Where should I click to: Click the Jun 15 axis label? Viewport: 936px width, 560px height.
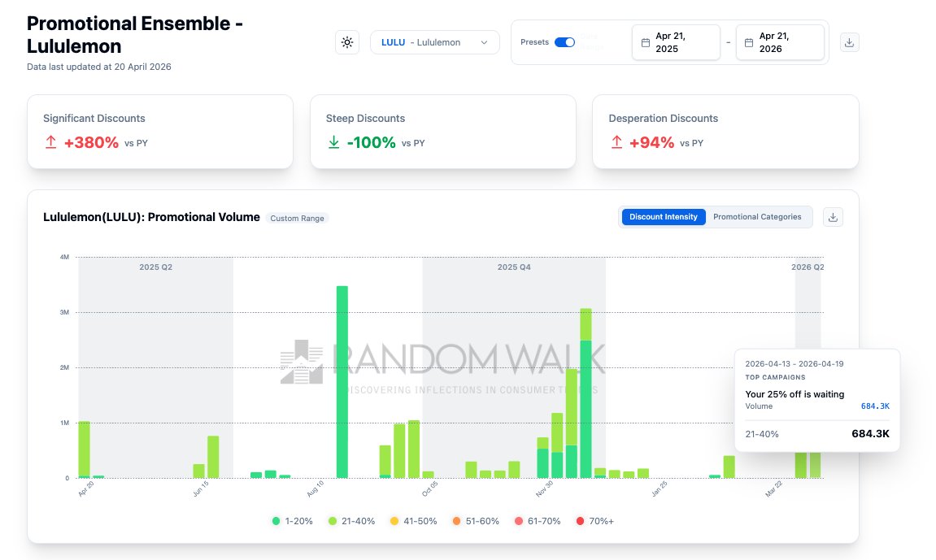[x=201, y=489]
